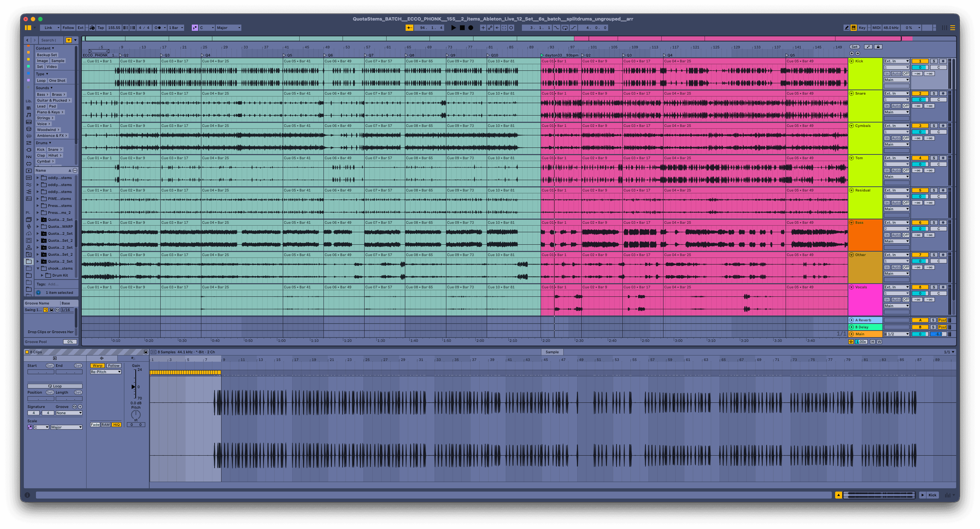Open the root note C dropdown in control bar
The image size is (980, 529).
206,28
